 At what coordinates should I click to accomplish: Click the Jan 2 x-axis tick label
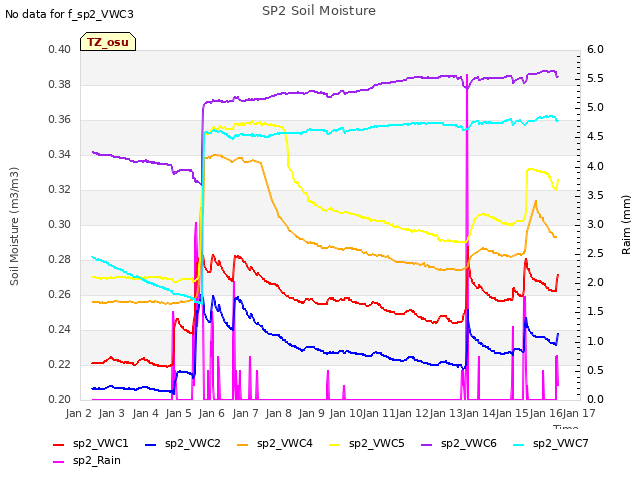(78, 413)
